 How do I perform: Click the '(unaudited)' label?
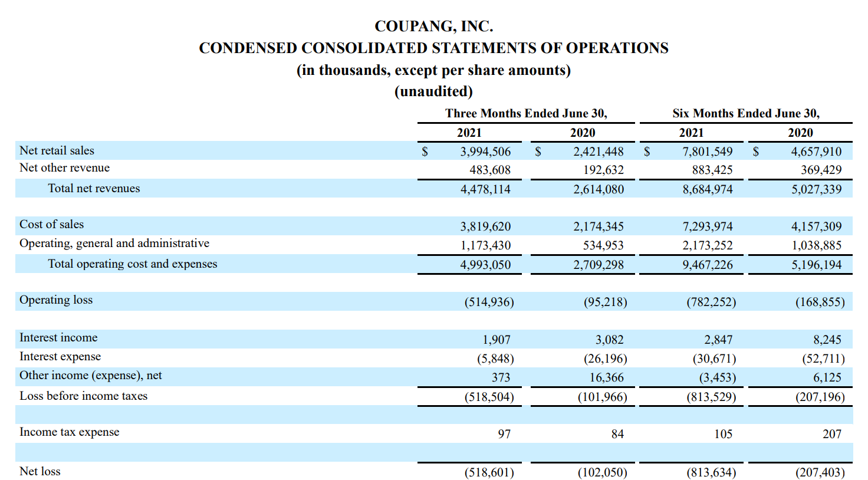point(433,91)
